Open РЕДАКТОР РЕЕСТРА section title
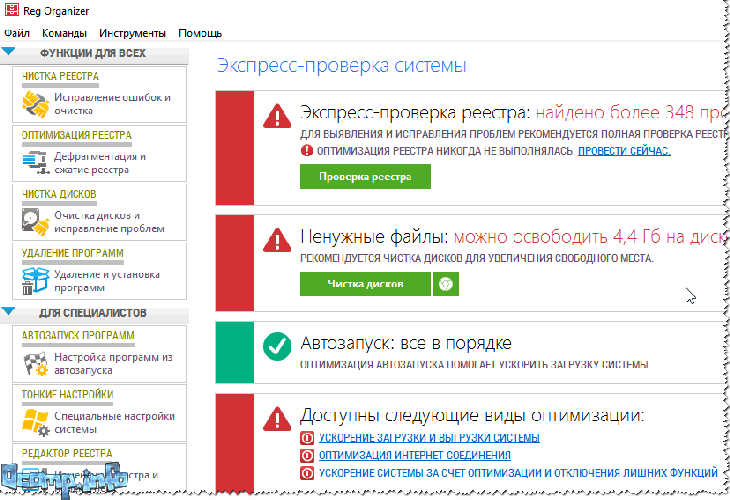This screenshot has height=500, width=730. point(67,453)
